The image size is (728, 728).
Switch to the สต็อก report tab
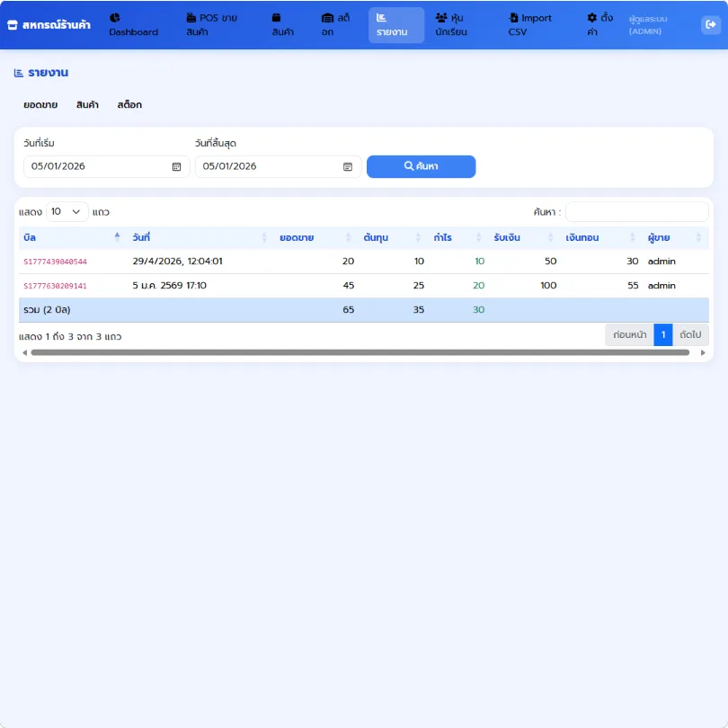click(x=129, y=105)
